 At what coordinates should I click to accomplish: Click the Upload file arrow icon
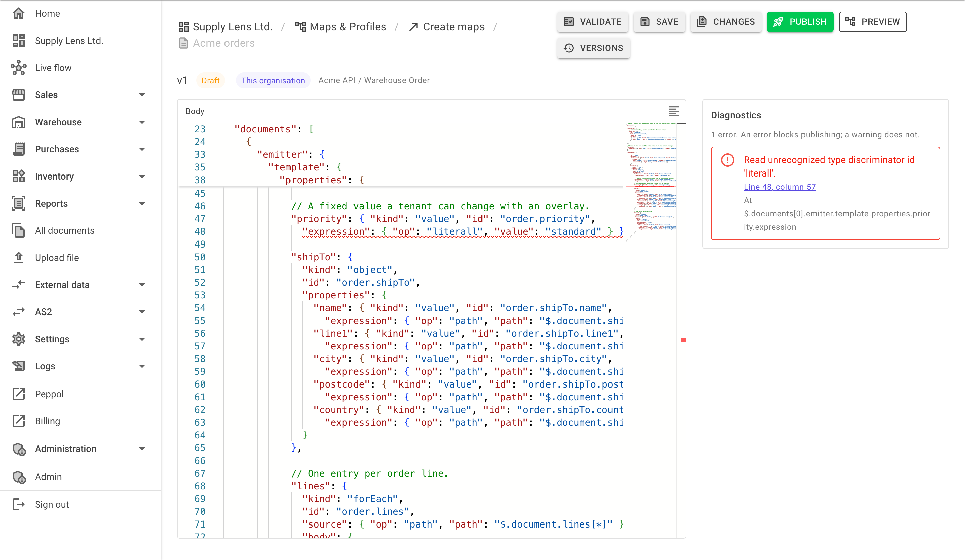pyautogui.click(x=18, y=257)
